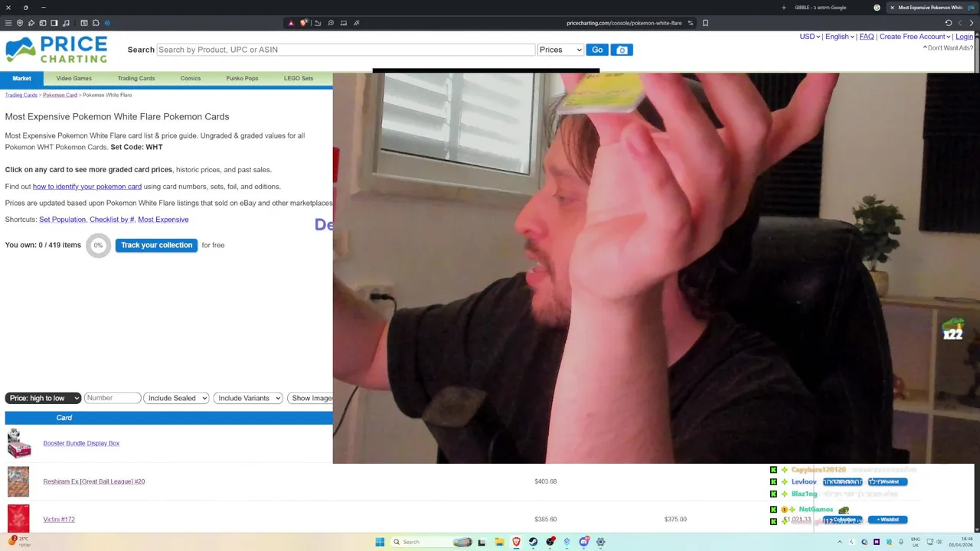The width and height of the screenshot is (980, 551).
Task: Select the Market tab
Action: click(x=21, y=78)
